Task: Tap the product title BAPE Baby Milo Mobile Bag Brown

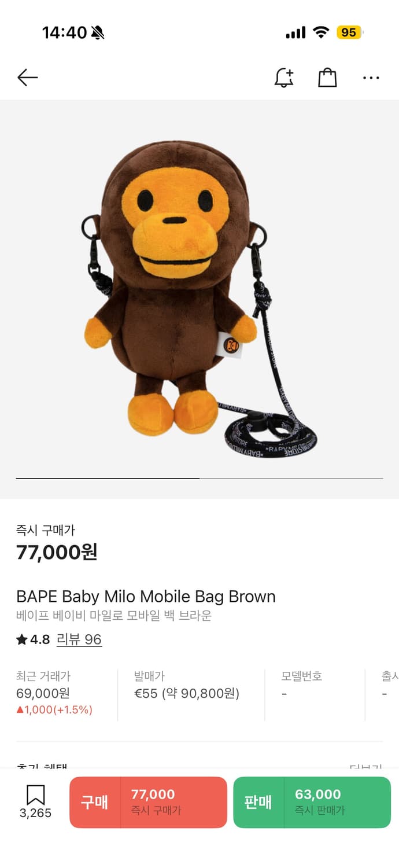Action: (x=146, y=597)
